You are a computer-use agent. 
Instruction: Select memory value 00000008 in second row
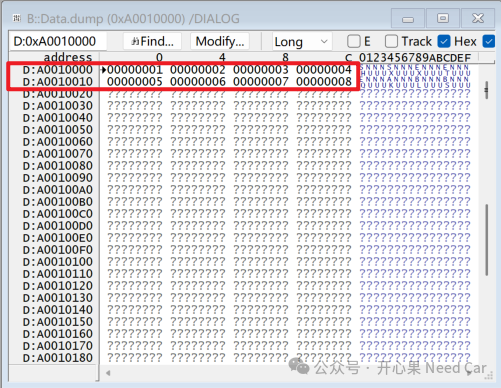tap(324, 82)
